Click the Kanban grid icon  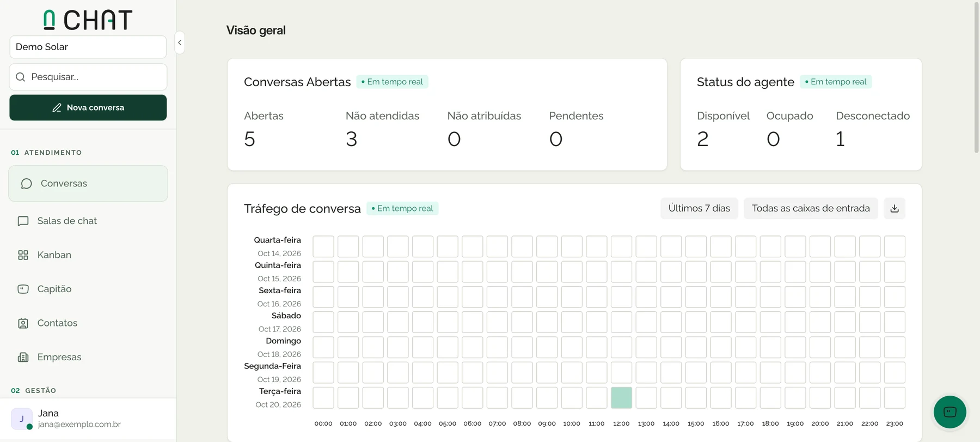23,255
